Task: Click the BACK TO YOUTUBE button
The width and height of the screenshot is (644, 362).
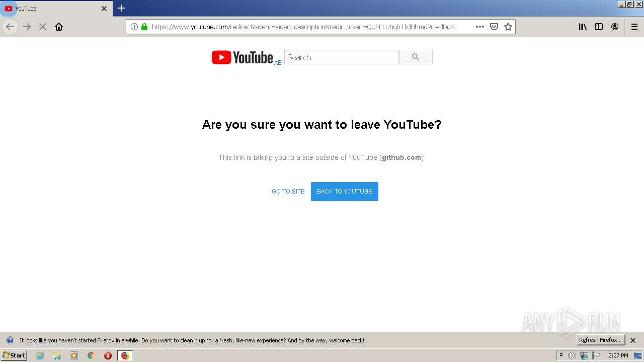Action: click(x=345, y=192)
